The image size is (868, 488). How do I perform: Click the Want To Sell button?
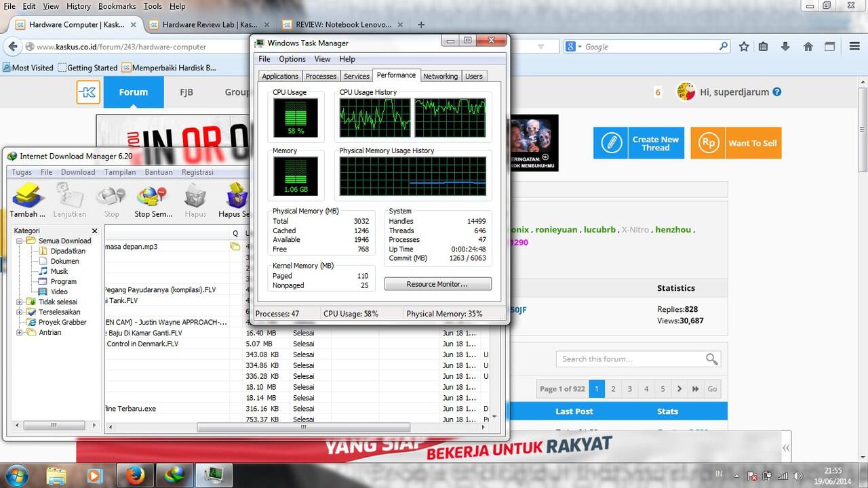pyautogui.click(x=736, y=143)
